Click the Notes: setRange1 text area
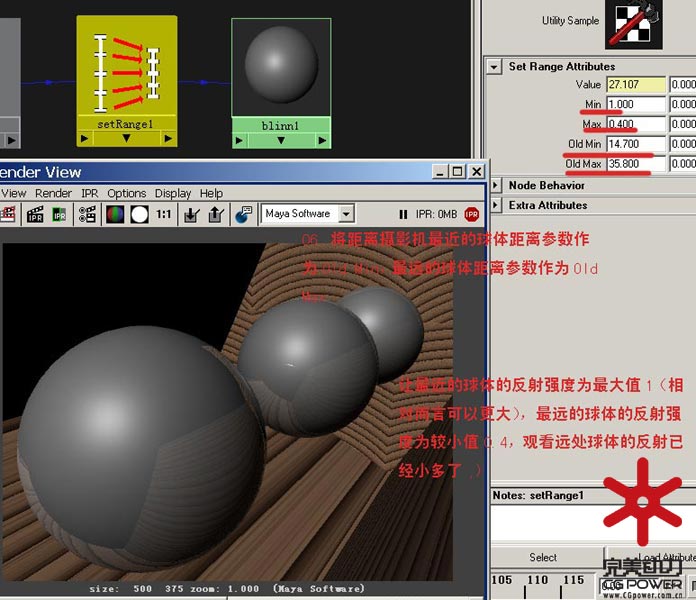696x600 pixels. 593,522
